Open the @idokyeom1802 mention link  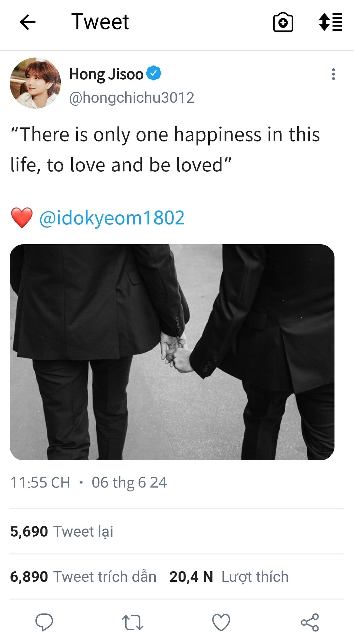(x=112, y=218)
